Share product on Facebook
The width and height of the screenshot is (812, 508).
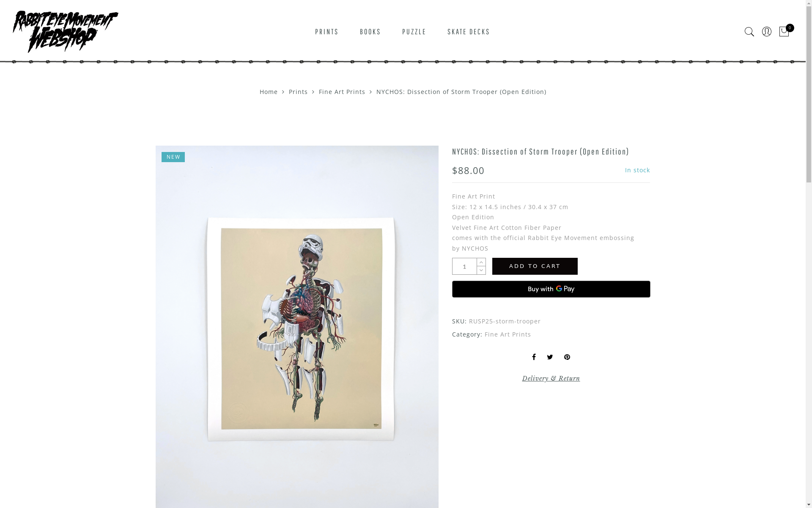click(534, 357)
